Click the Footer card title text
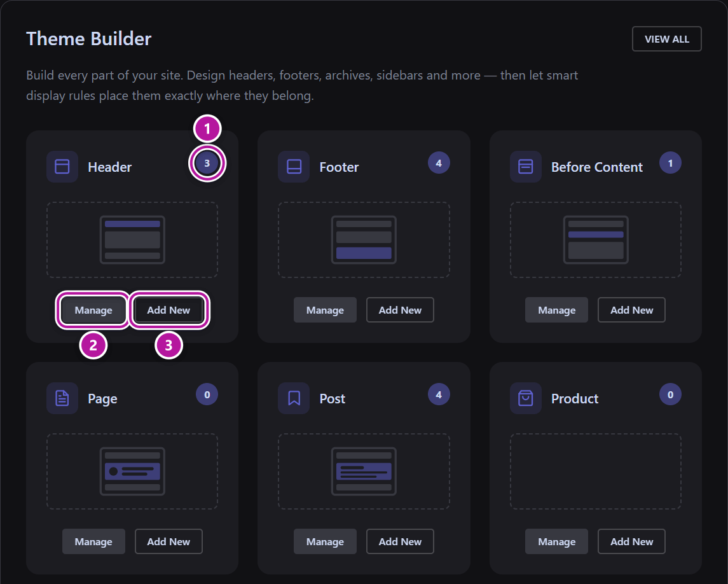 339,167
